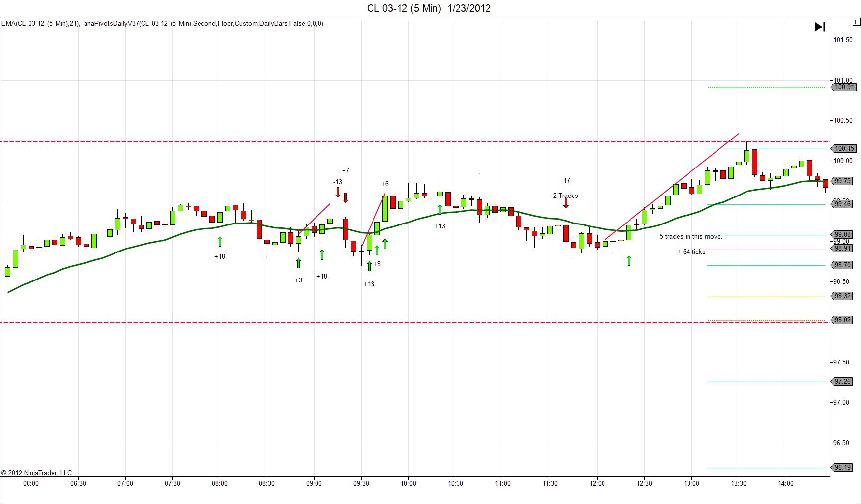Click the 100.91 price marker
Screen dimensions: 861x504
[843, 87]
